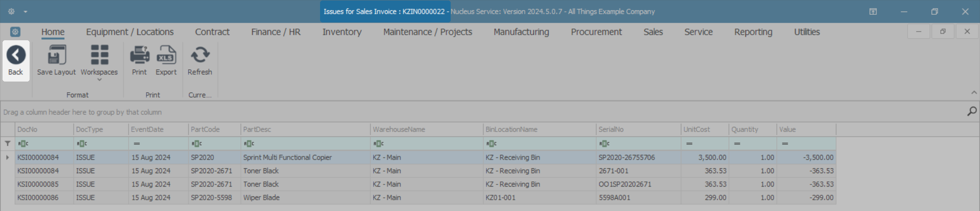Click the PartDesc filter condition icon
Screen dimensions: 980x211
[x=249, y=144]
